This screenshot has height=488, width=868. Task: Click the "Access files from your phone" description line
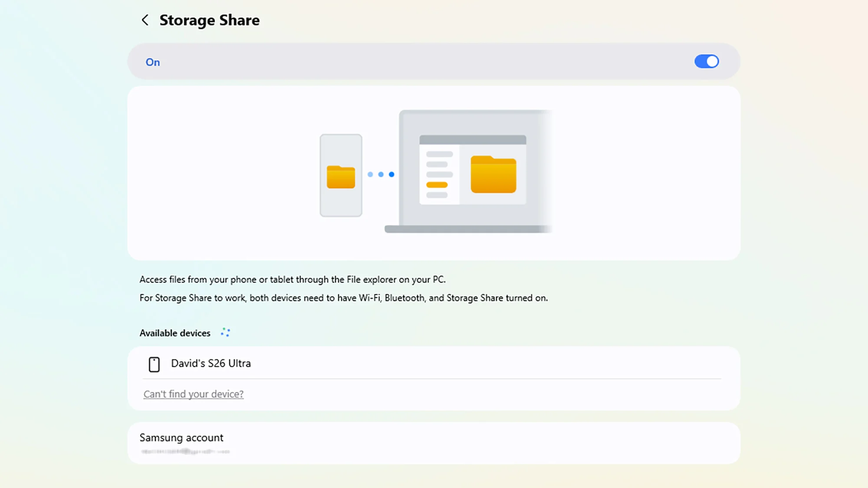[292, 280]
